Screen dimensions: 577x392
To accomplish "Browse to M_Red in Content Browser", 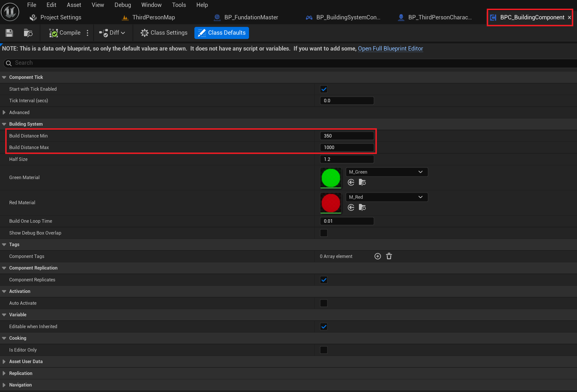I will coord(362,207).
